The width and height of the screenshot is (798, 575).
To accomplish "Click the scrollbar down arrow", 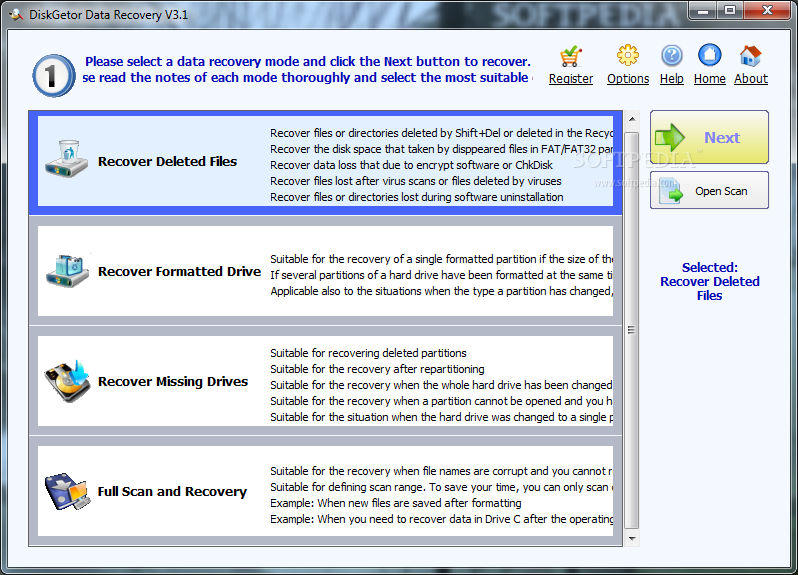I will pos(632,538).
